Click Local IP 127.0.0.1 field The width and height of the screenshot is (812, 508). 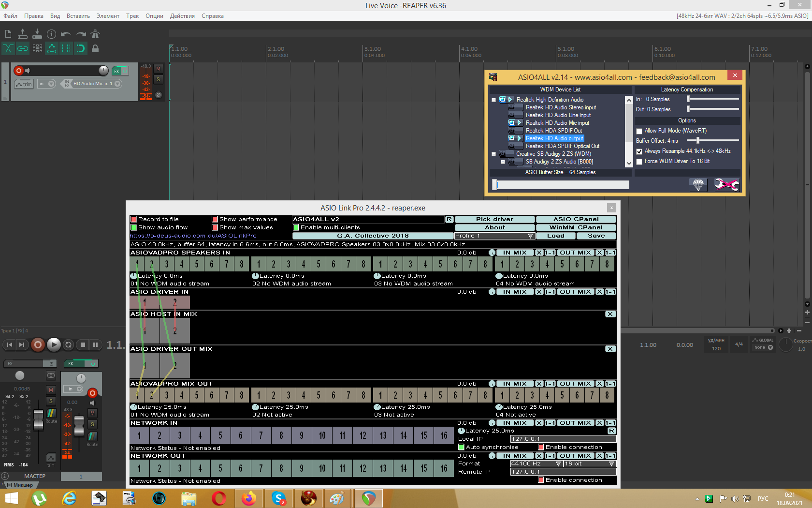click(563, 439)
